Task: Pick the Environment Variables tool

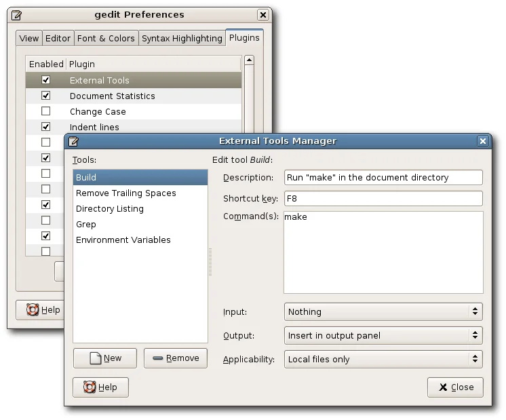Action: [x=140, y=240]
